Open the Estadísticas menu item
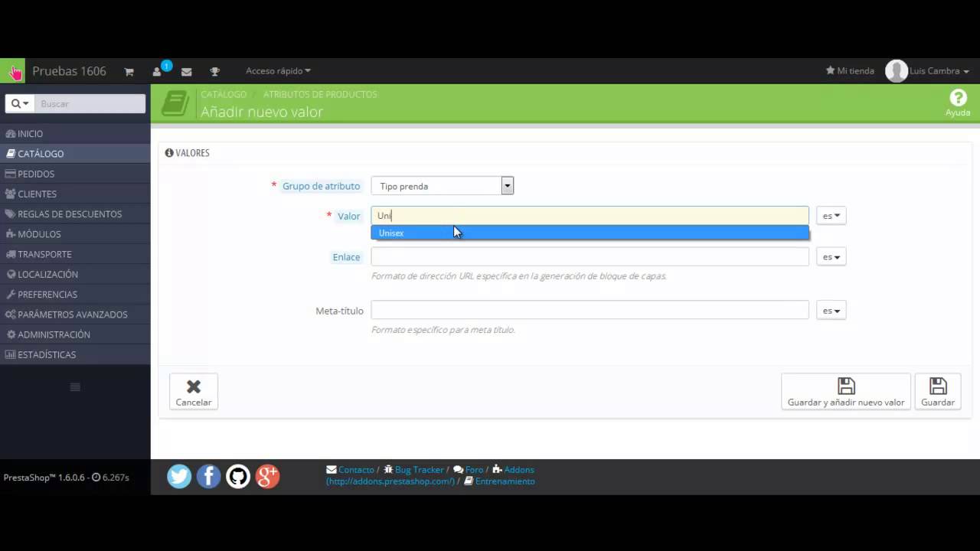The height and width of the screenshot is (551, 980). (x=75, y=354)
